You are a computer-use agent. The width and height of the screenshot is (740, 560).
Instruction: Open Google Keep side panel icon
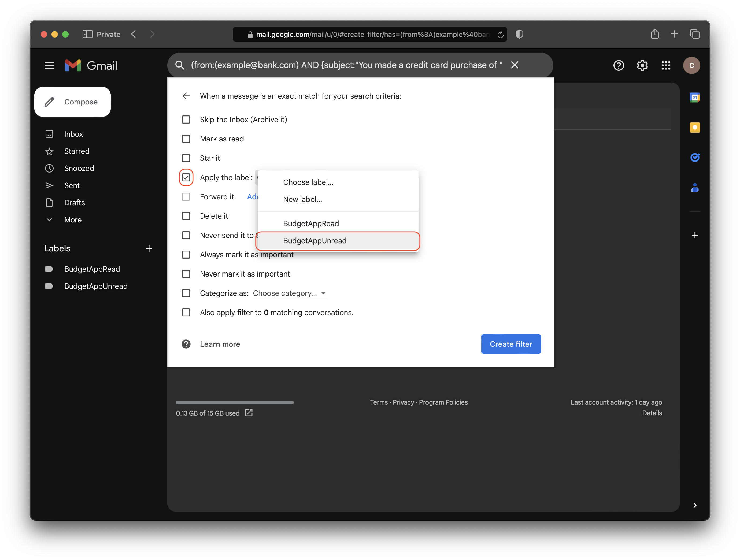tap(694, 127)
